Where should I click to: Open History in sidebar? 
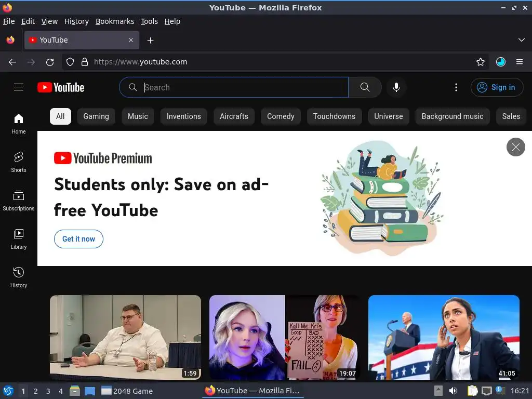[x=19, y=277]
